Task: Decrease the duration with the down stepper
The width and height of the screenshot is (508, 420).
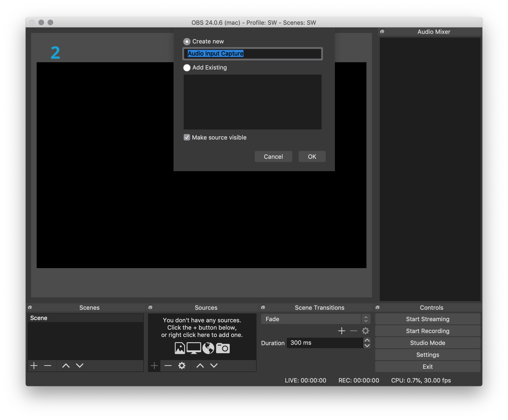Action: [367, 346]
